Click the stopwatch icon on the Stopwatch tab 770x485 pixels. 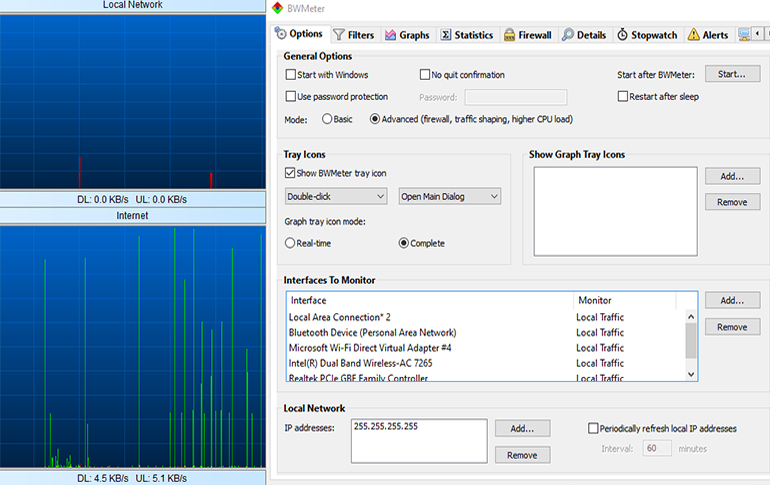pos(621,35)
